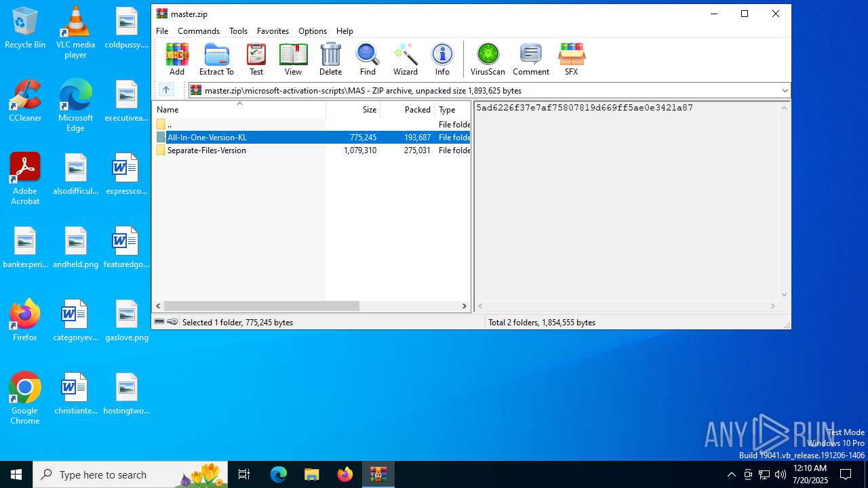Image resolution: width=868 pixels, height=488 pixels.
Task: Go up one folder level arrow
Action: click(x=166, y=90)
